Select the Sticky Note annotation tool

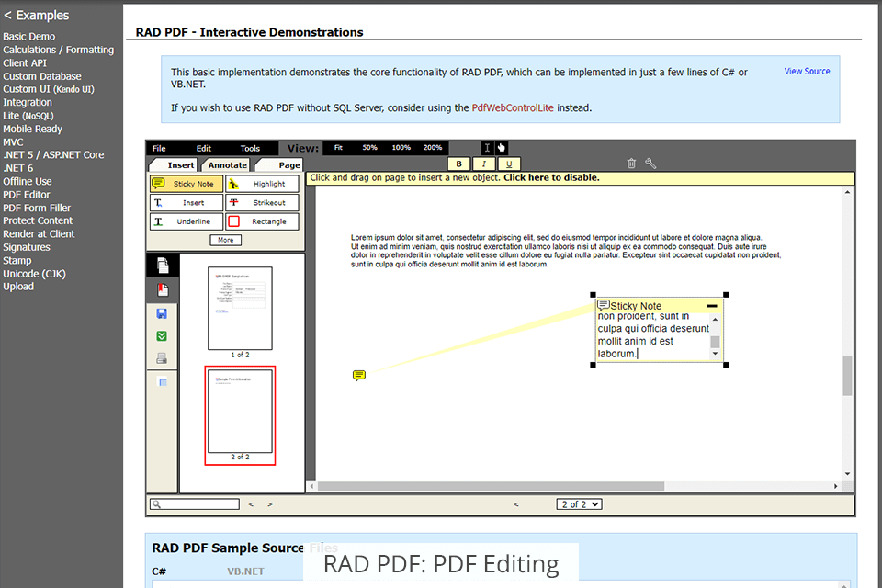point(187,184)
